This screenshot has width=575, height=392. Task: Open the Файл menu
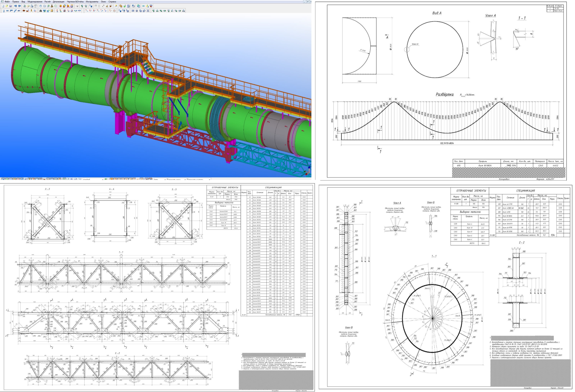click(7, 2)
